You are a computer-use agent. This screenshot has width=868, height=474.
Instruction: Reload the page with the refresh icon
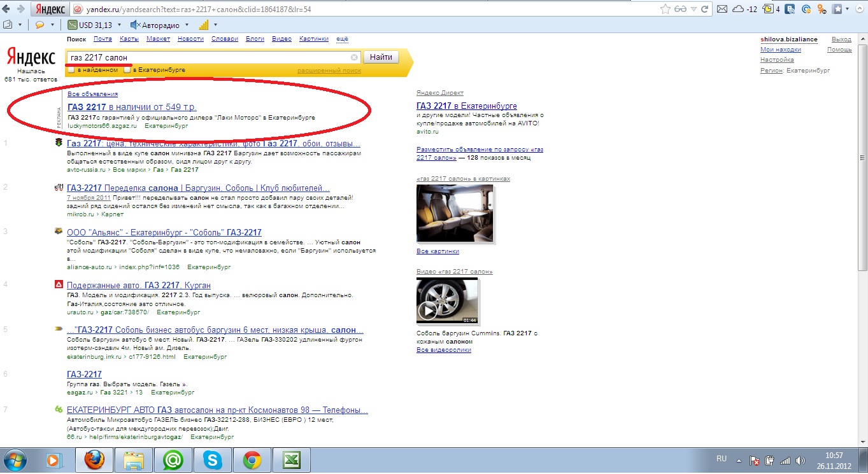click(703, 10)
